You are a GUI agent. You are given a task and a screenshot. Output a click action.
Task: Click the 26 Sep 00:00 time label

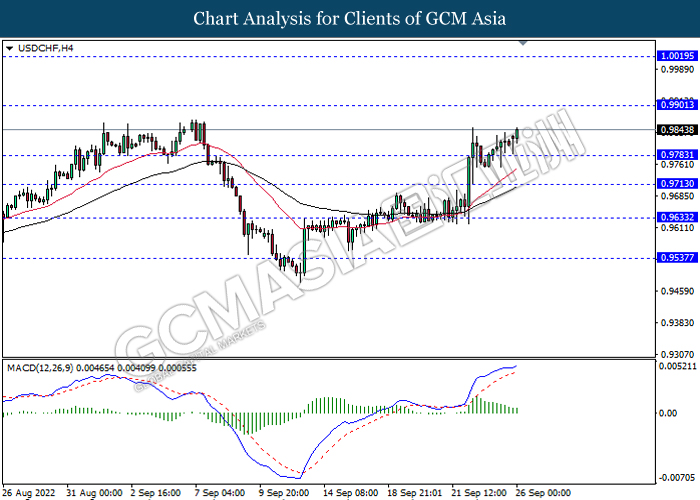[543, 493]
